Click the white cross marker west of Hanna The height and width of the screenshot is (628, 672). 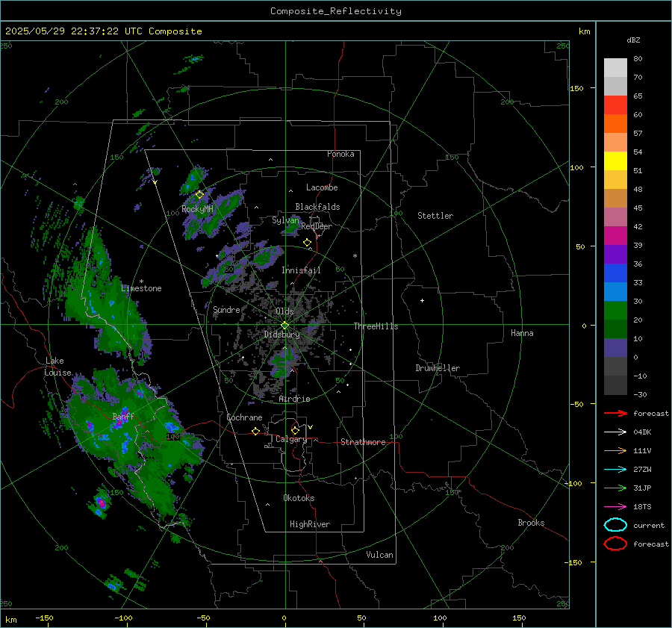click(x=422, y=300)
